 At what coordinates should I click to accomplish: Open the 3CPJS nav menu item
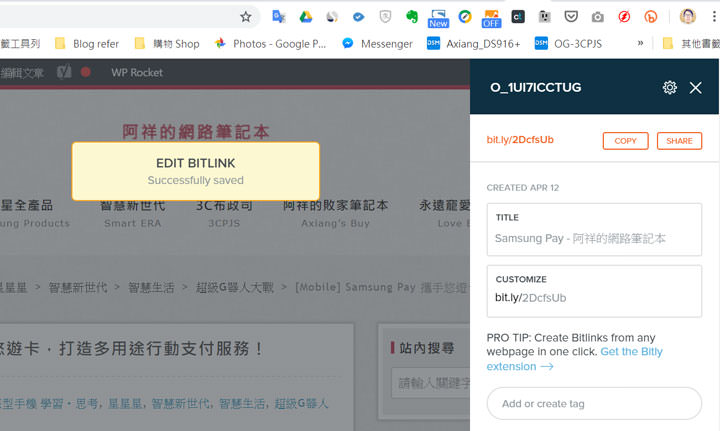pyautogui.click(x=224, y=213)
